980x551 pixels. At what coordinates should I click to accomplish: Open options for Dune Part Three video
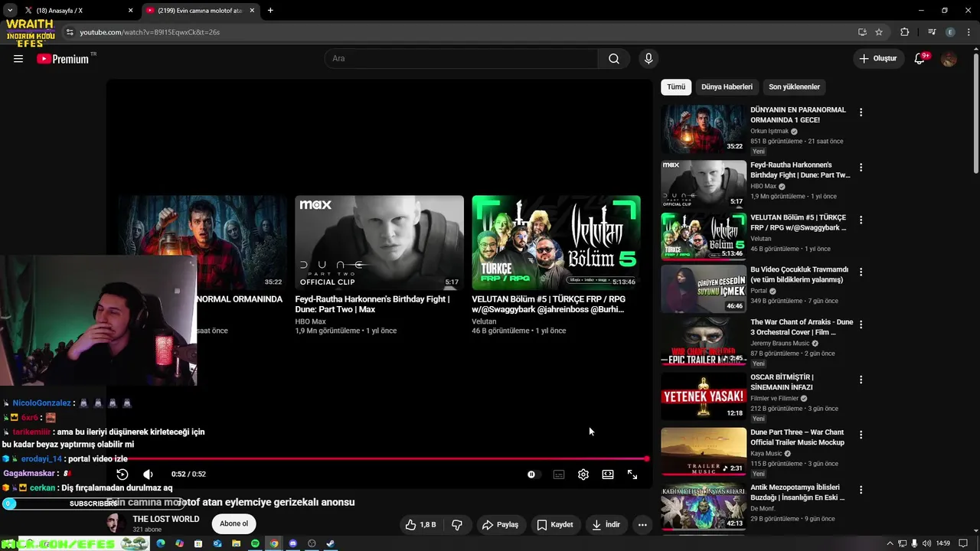861,435
